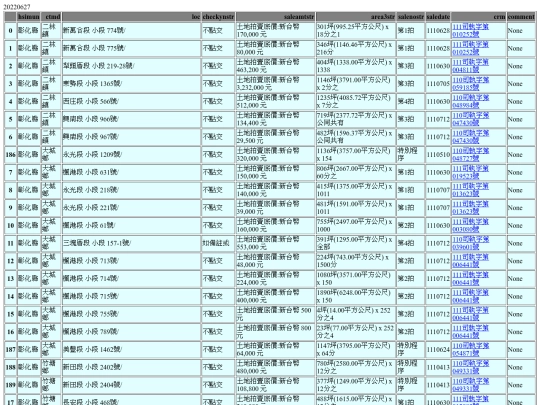Select the area cell with 995.25平方公尺
Image resolution: width=540 pixels, height=405 pixels.
(x=356, y=31)
